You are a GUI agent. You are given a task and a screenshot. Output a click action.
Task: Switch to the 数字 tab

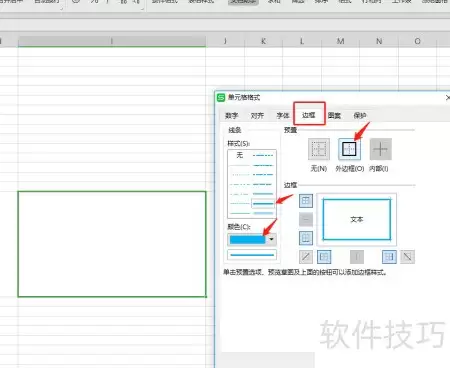[x=231, y=115]
